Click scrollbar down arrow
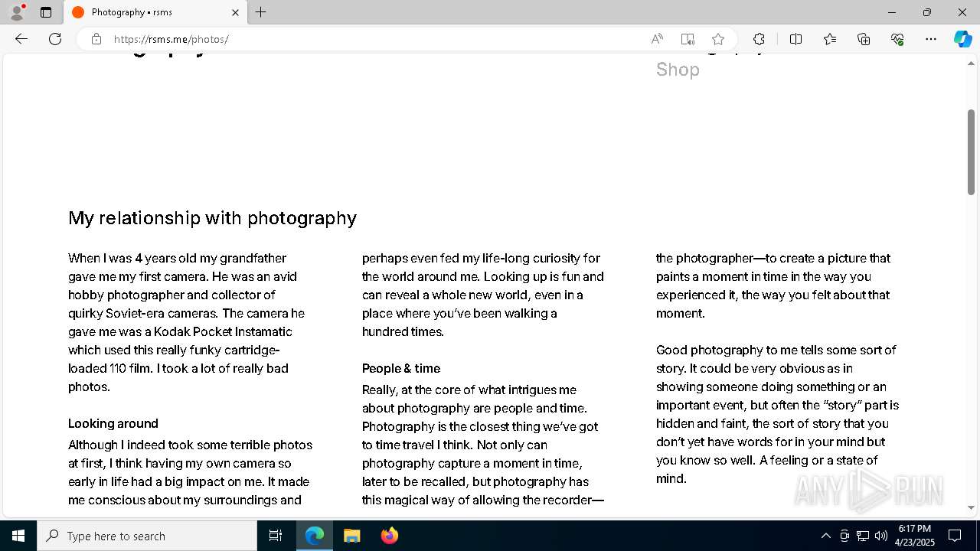 point(971,507)
